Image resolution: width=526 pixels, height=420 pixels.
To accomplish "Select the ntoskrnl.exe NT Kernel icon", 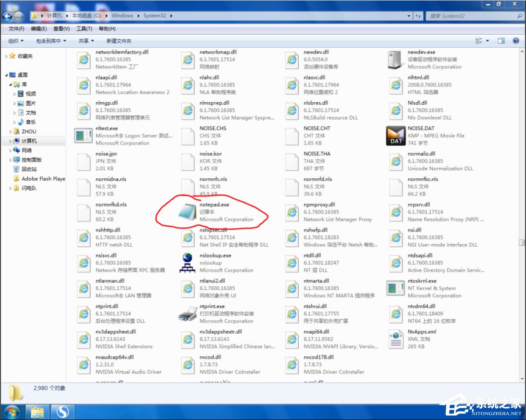I will tap(395, 288).
